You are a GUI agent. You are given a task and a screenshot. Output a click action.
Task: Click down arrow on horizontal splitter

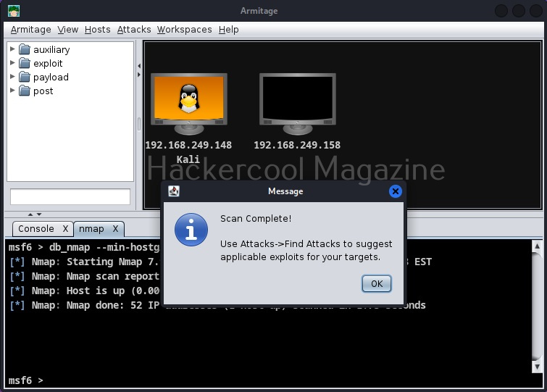(39, 214)
